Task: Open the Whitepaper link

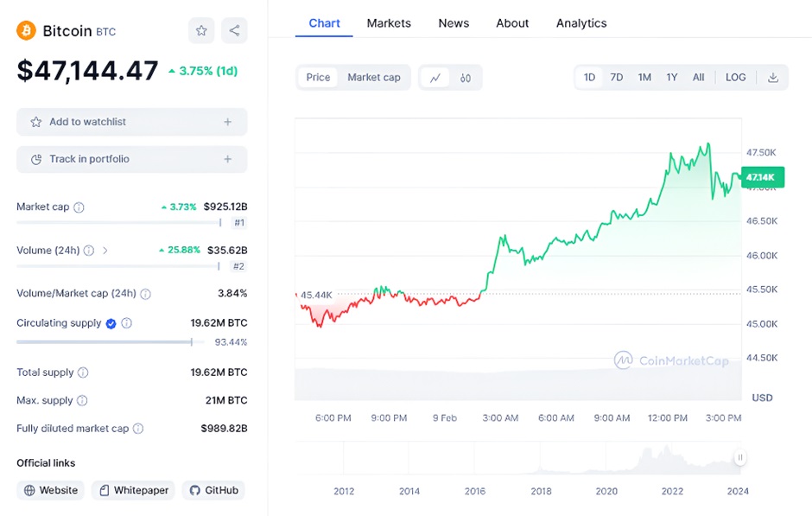Action: pos(133,490)
